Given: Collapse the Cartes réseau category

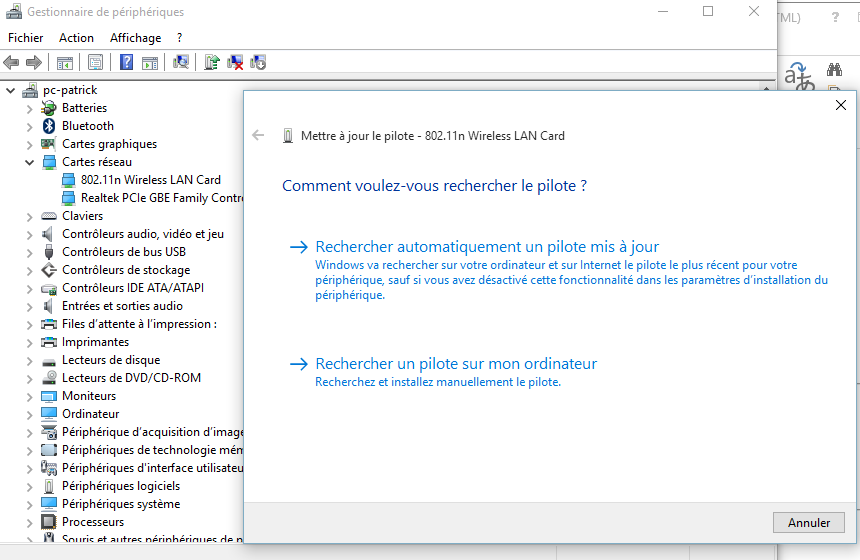Looking at the screenshot, I should point(29,162).
